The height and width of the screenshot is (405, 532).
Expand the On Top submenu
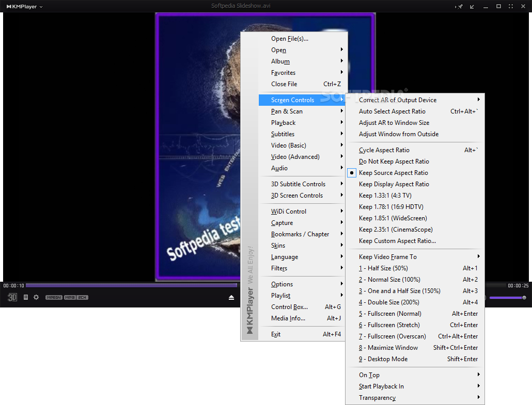(415, 375)
